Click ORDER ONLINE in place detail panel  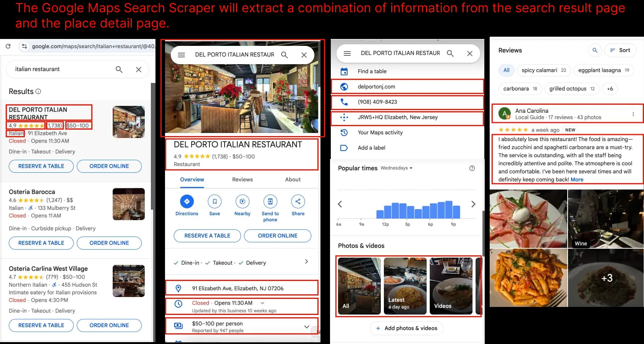[278, 236]
